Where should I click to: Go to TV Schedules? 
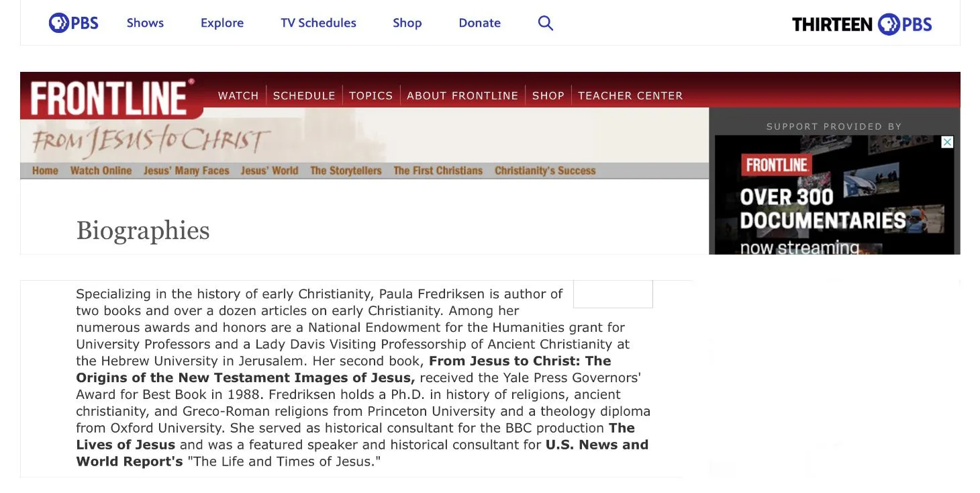click(318, 23)
